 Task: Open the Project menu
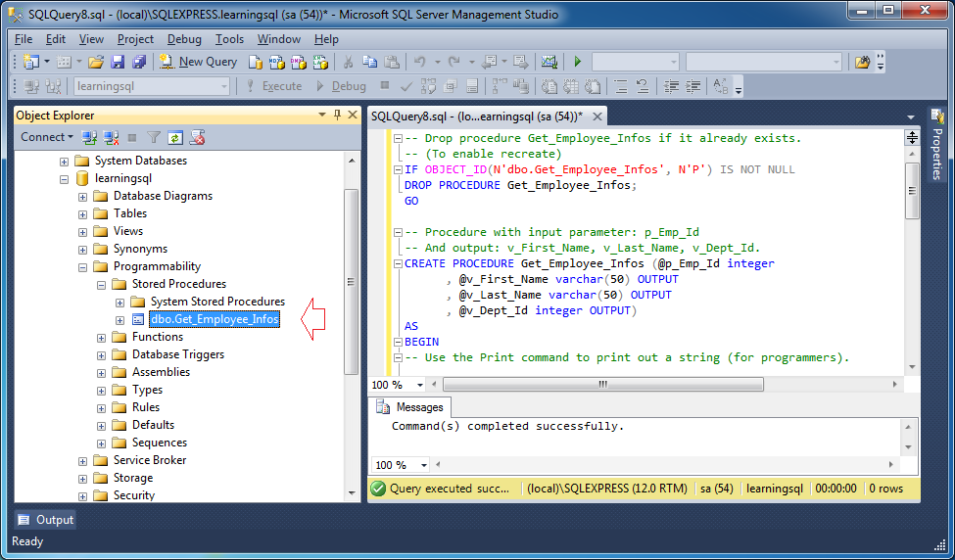(135, 39)
